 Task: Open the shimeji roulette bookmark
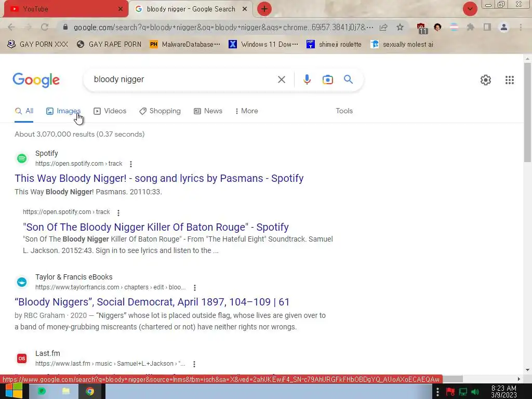pos(334,45)
